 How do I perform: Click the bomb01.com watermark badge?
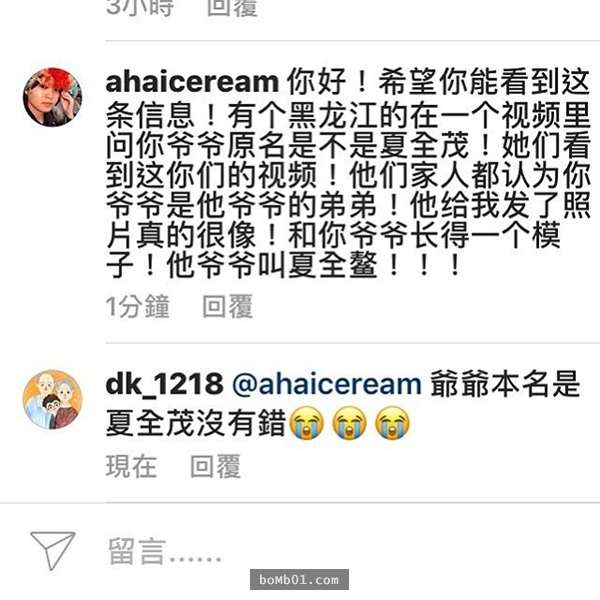click(299, 579)
